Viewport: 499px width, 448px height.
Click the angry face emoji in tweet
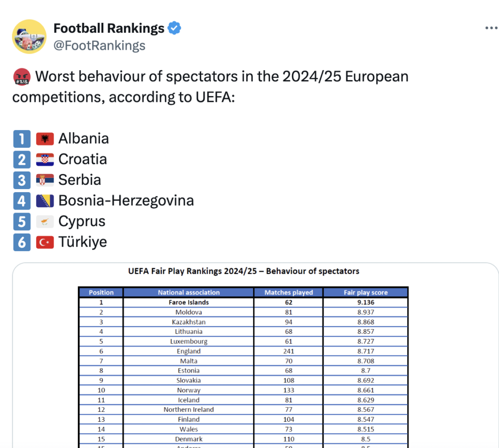coord(21,77)
